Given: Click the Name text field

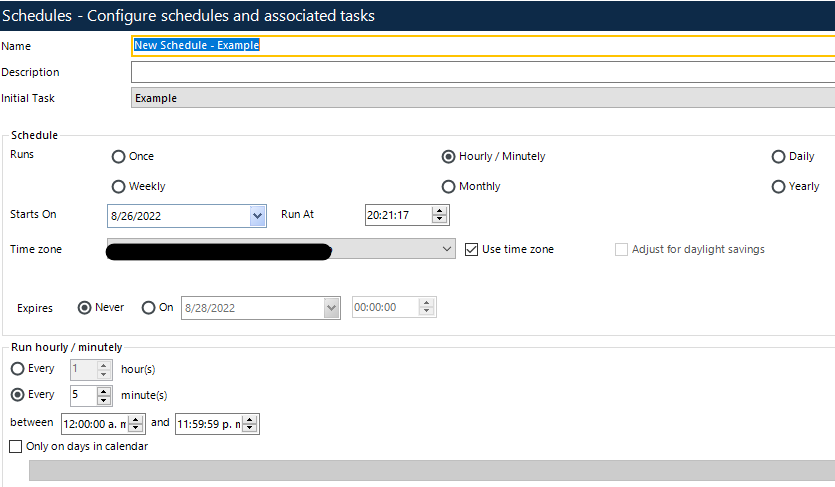Looking at the screenshot, I should coord(480,45).
